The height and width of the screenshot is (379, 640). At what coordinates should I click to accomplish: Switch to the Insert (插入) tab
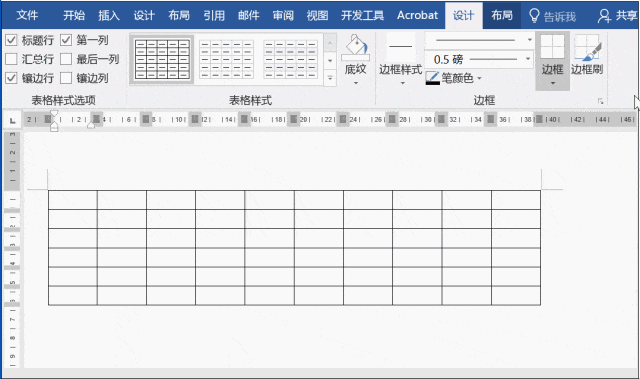click(x=109, y=16)
